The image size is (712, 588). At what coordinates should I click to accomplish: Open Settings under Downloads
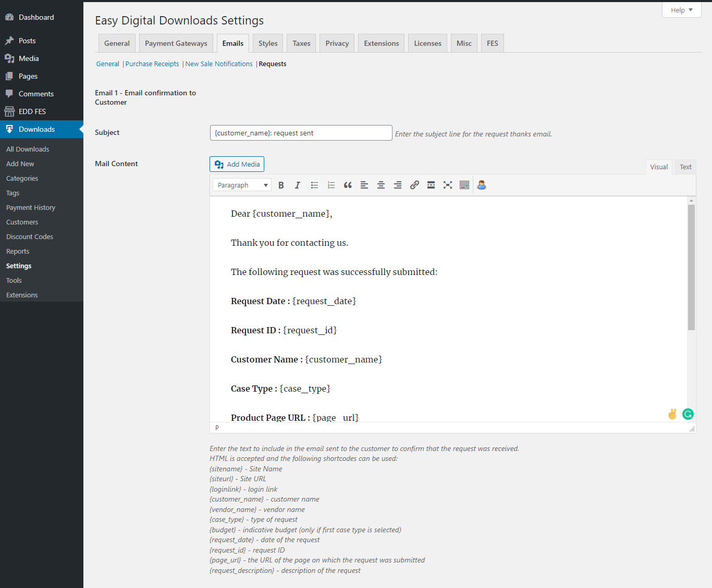[19, 266]
